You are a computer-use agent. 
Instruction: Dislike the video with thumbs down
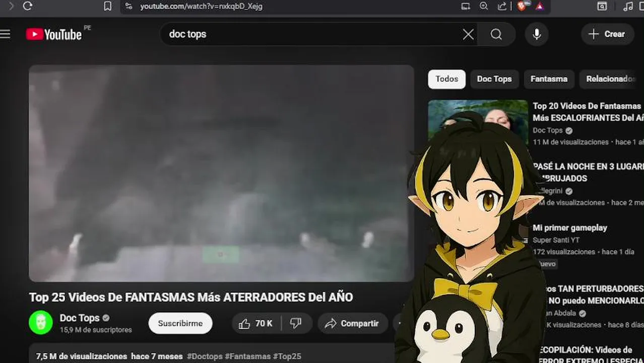(296, 323)
